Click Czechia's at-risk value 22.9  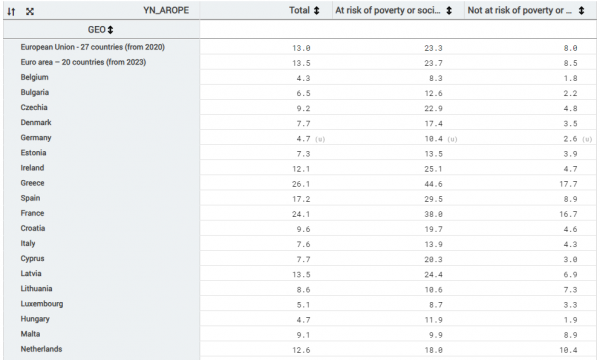click(x=433, y=109)
